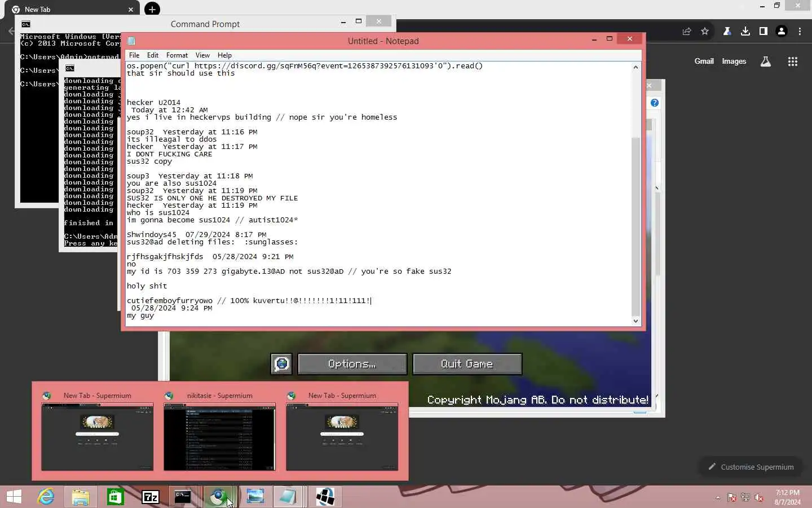Viewport: 812px width, 508px height.
Task: Maximize the Notepad window
Action: pyautogui.click(x=609, y=38)
